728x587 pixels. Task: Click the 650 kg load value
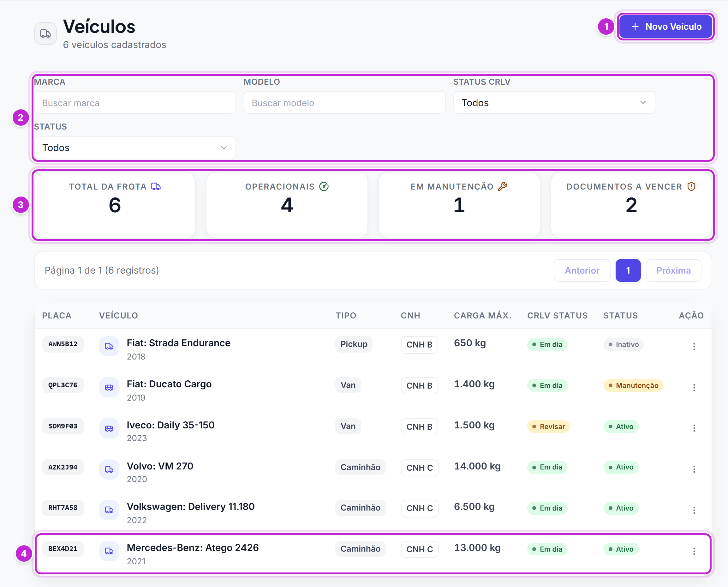pyautogui.click(x=470, y=343)
